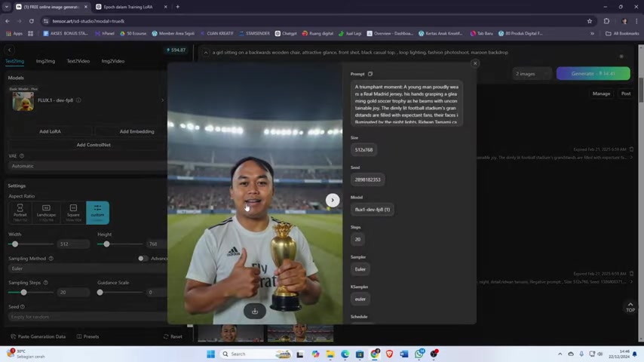Switch to the Text2Video tab
The image size is (644, 362).
(78, 61)
